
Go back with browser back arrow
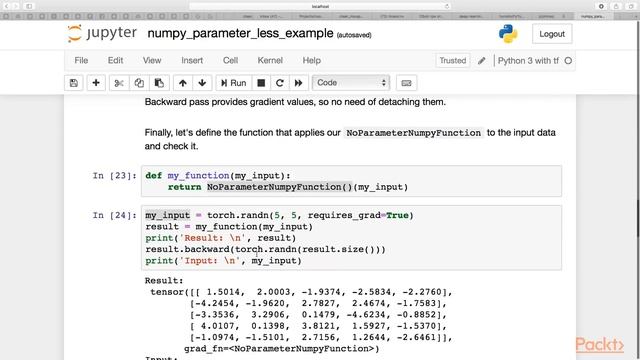point(6,6)
